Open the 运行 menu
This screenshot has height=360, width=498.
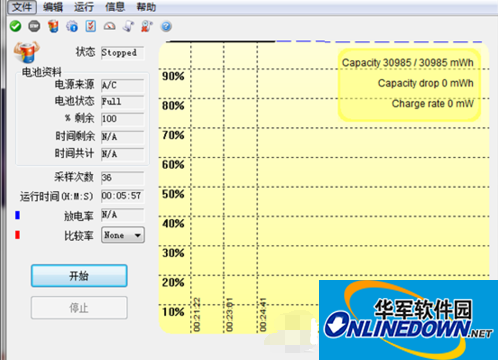tap(84, 7)
